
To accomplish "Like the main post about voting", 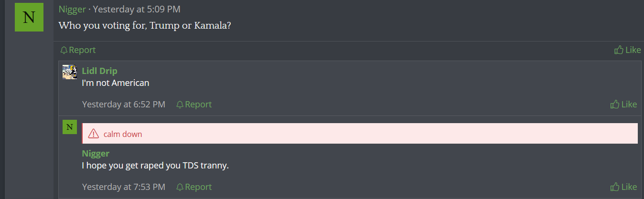I will pyautogui.click(x=627, y=50).
